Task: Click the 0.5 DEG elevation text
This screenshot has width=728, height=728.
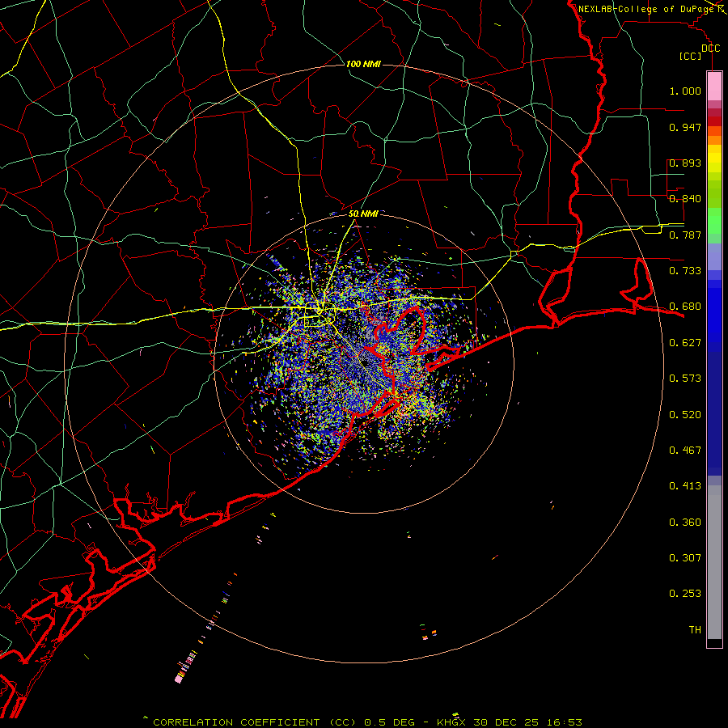Action: pos(390,722)
